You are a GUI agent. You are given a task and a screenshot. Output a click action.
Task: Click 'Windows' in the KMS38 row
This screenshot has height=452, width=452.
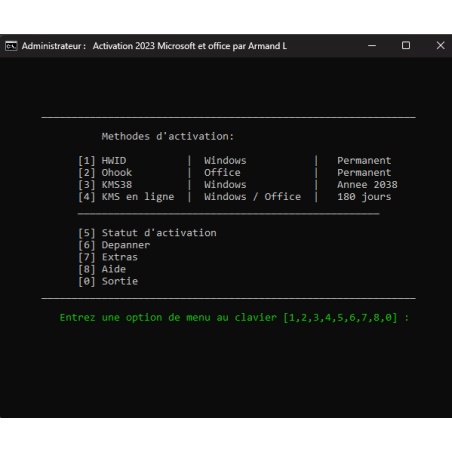[225, 185]
